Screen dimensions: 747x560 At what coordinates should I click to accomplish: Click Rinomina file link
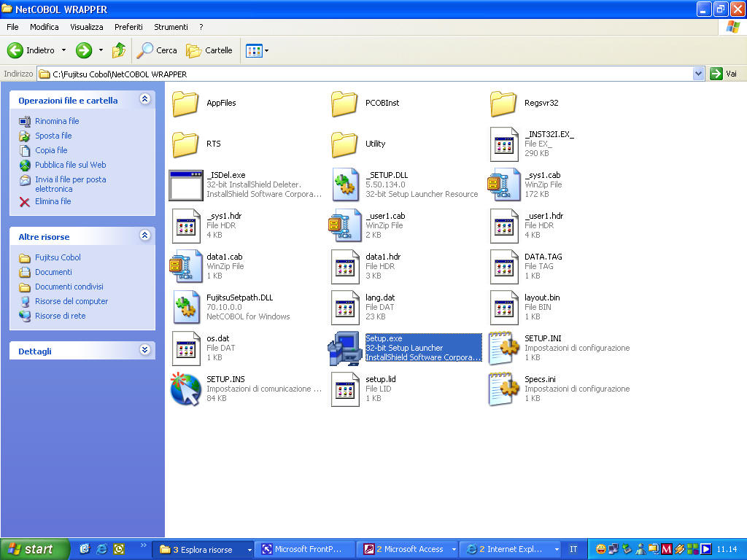pyautogui.click(x=57, y=121)
